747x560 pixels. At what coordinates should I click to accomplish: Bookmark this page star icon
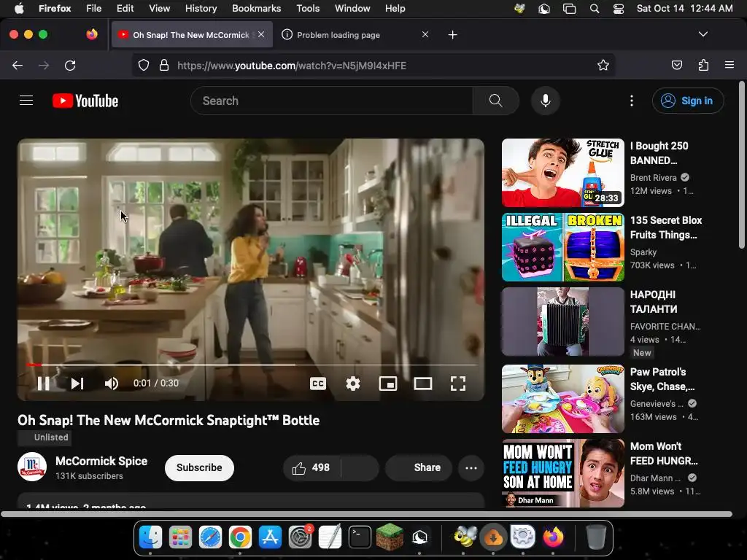pyautogui.click(x=603, y=65)
